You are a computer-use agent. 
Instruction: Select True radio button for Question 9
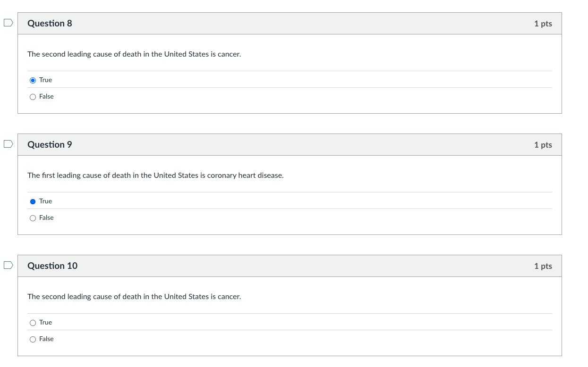(33, 201)
